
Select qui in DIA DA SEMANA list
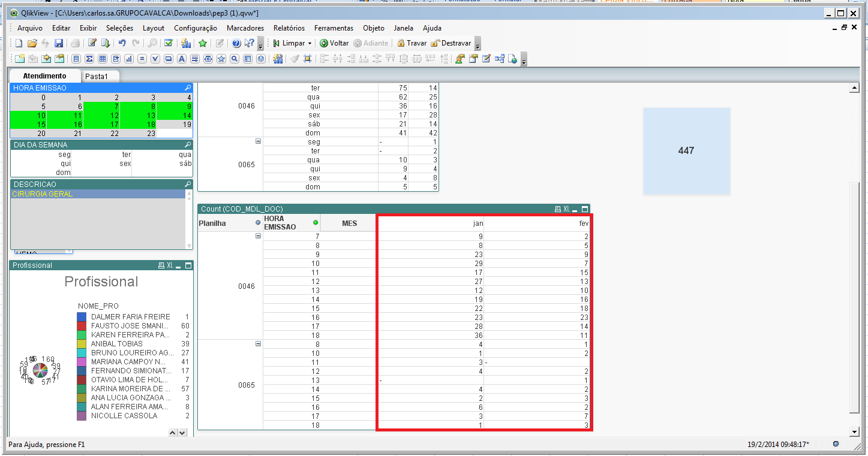41,163
